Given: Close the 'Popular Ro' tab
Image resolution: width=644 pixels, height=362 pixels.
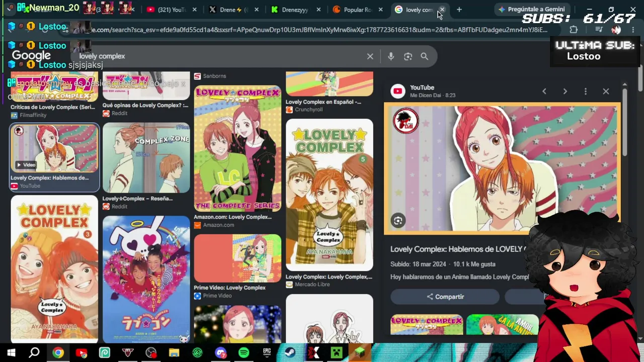Looking at the screenshot, I should (x=380, y=10).
